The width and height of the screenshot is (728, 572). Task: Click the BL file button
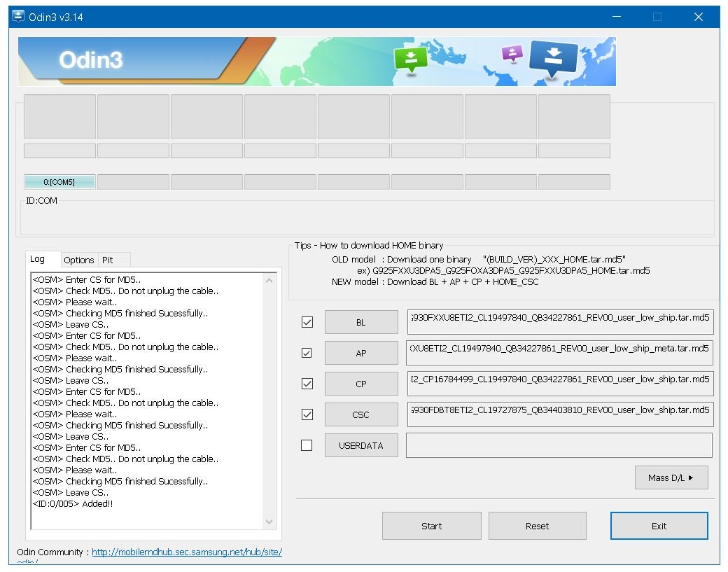(x=361, y=322)
